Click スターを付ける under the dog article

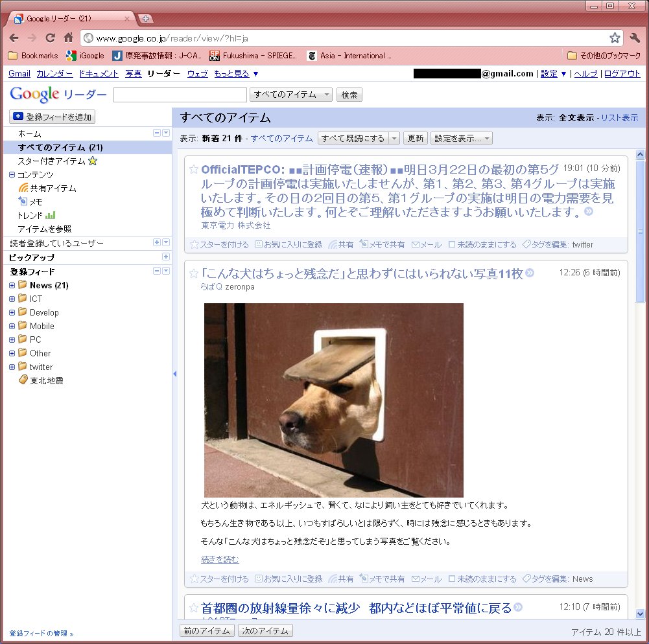tap(219, 579)
